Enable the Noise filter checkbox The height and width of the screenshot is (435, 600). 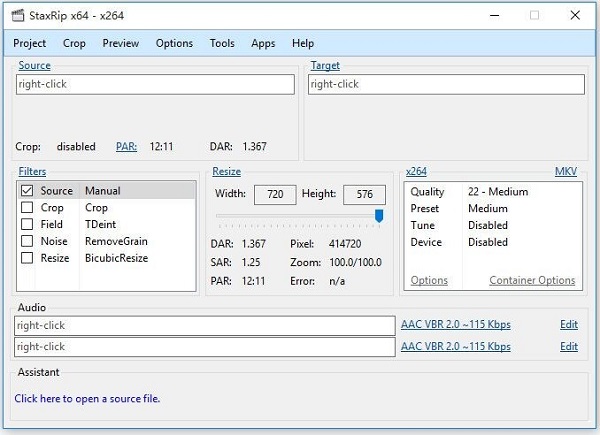[x=27, y=241]
